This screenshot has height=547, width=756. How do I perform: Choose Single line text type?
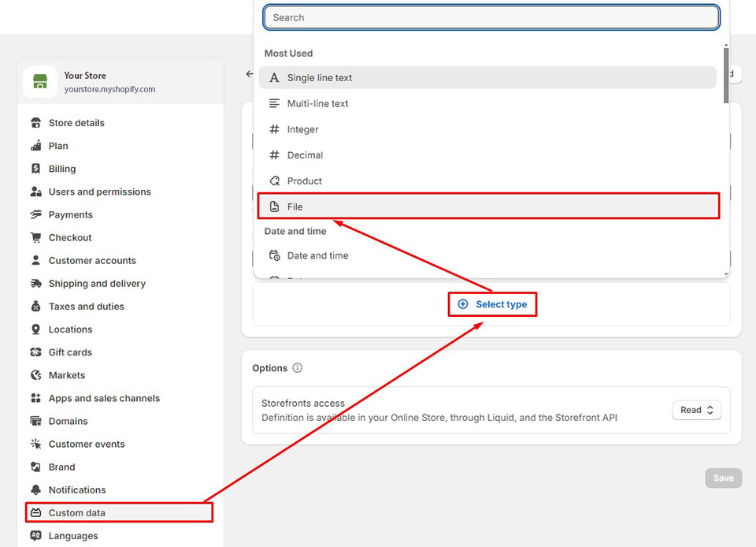(487, 78)
